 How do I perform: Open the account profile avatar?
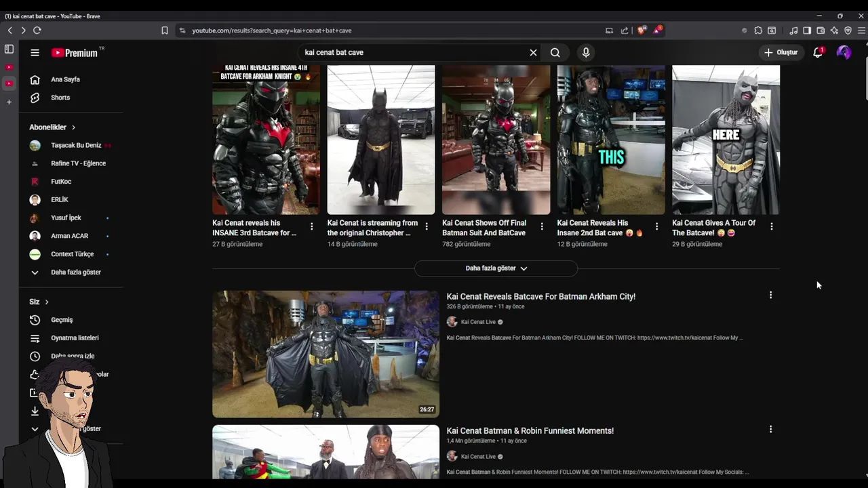[x=844, y=52]
